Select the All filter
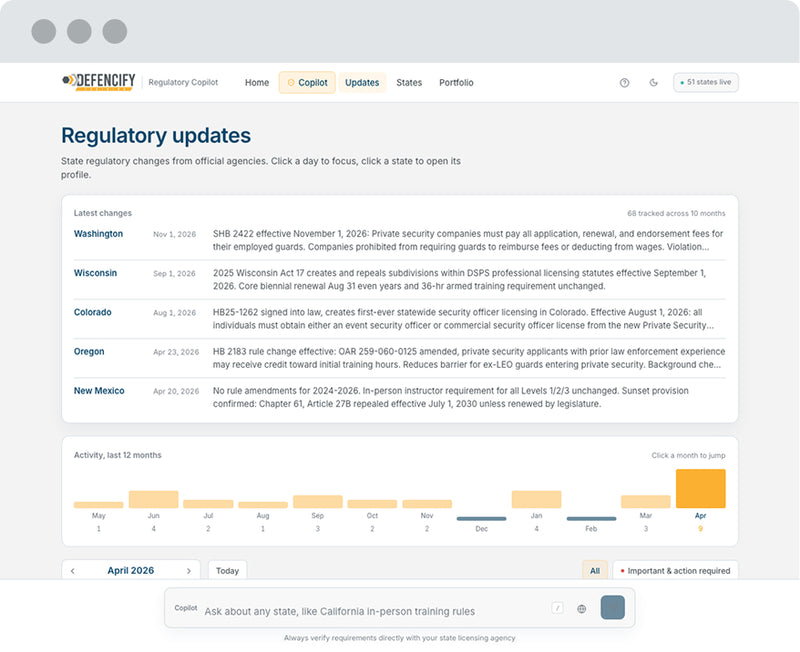 click(595, 570)
